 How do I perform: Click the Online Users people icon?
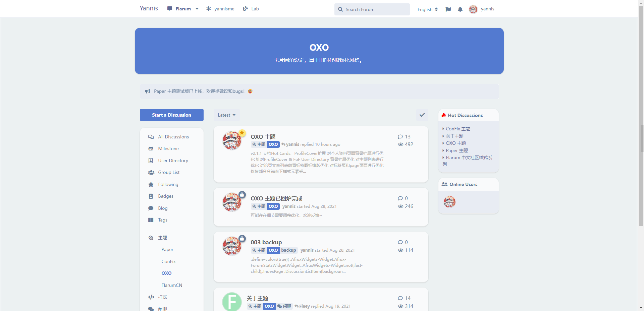click(444, 184)
